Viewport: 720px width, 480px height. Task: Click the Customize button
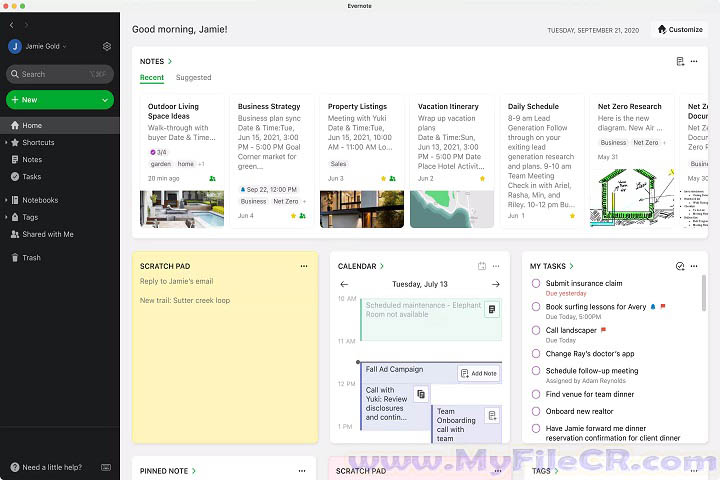pyautogui.click(x=680, y=29)
